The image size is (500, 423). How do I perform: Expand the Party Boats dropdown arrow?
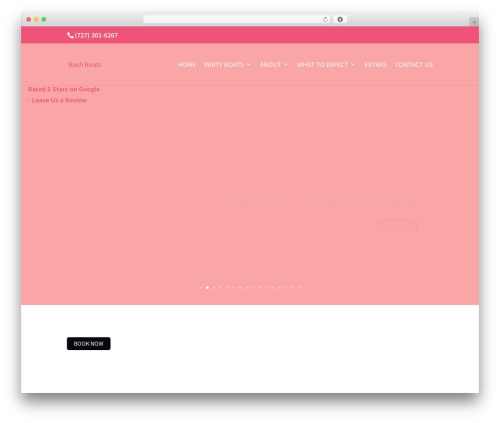(x=248, y=65)
